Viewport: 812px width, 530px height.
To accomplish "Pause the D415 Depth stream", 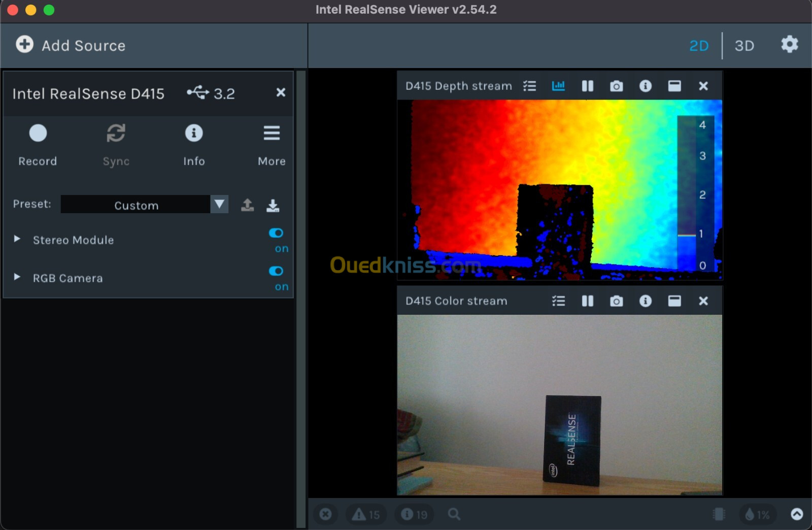I will (x=587, y=86).
